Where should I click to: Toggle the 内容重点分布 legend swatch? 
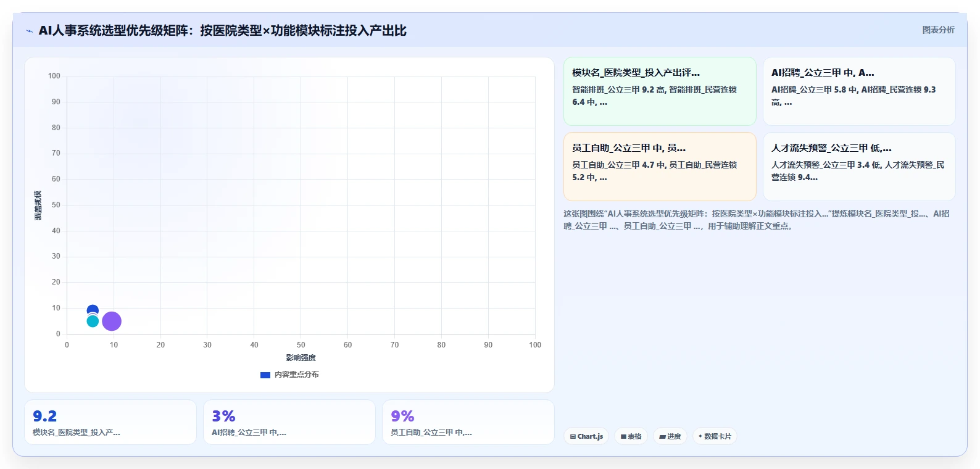coord(265,375)
